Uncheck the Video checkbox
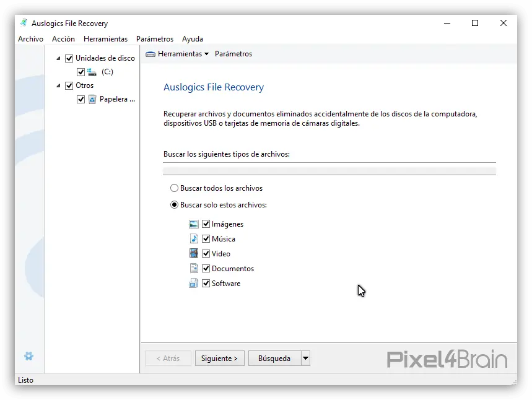Viewport: 532px width, 400px height. coord(206,253)
